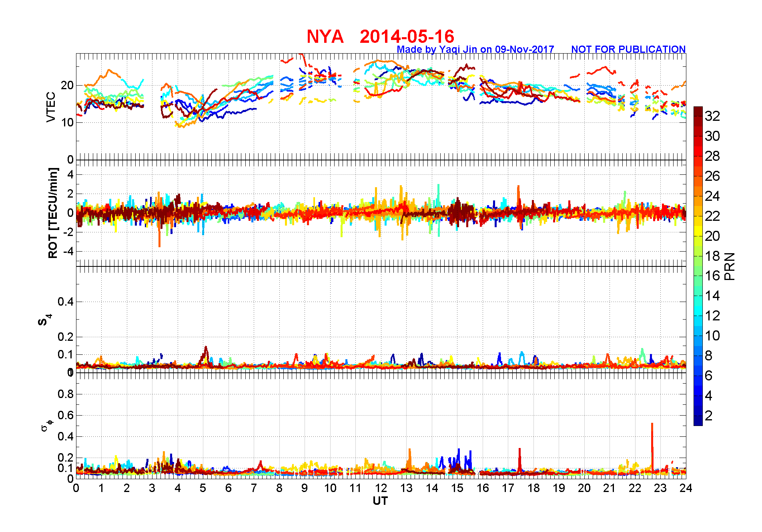
Task: Select the UT axis tick label 9
Action: pos(305,488)
